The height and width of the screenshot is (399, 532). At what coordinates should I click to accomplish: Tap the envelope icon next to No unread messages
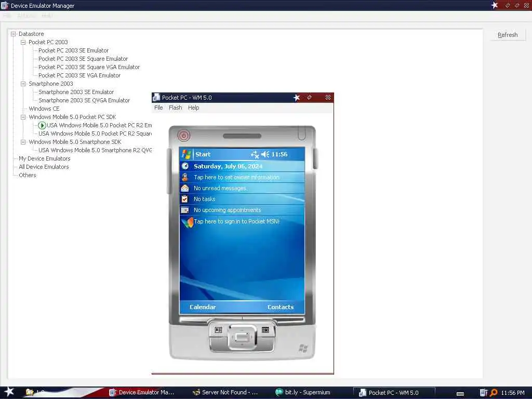[185, 188]
